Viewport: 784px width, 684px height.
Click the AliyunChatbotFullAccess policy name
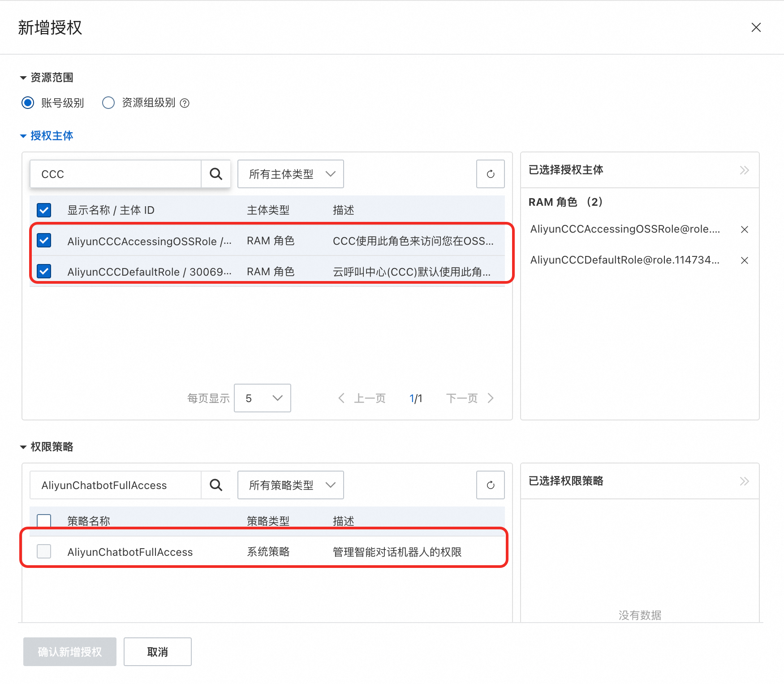tap(130, 552)
